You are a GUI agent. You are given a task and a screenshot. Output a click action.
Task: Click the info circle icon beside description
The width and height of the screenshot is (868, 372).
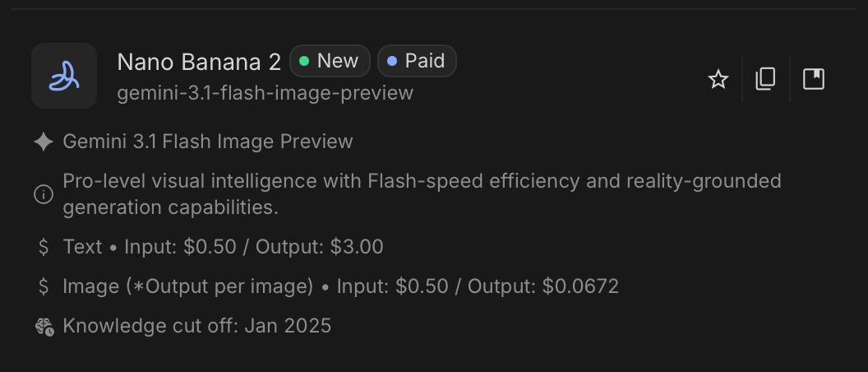[44, 194]
